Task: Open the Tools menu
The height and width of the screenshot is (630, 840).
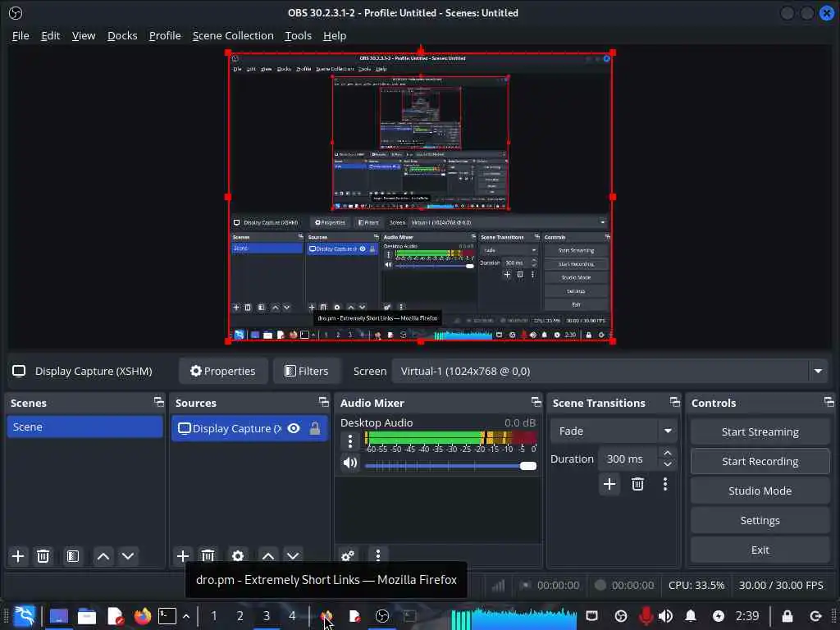Action: pyautogui.click(x=298, y=35)
